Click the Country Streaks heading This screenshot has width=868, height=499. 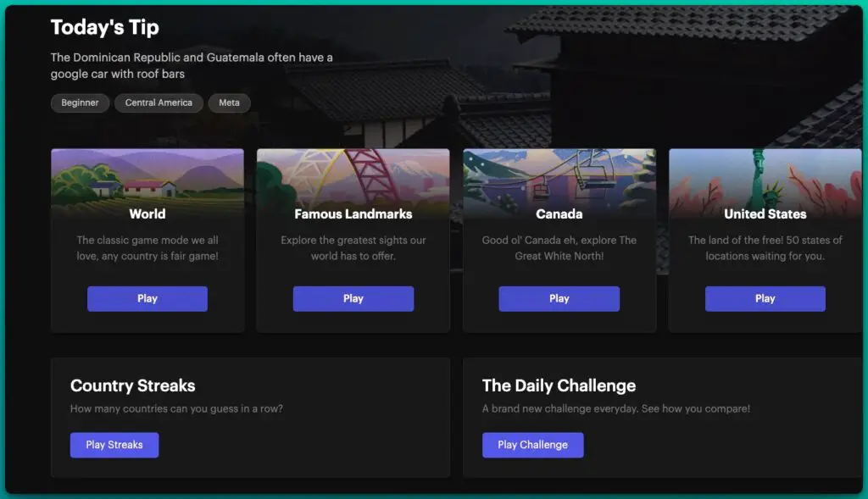coord(132,385)
